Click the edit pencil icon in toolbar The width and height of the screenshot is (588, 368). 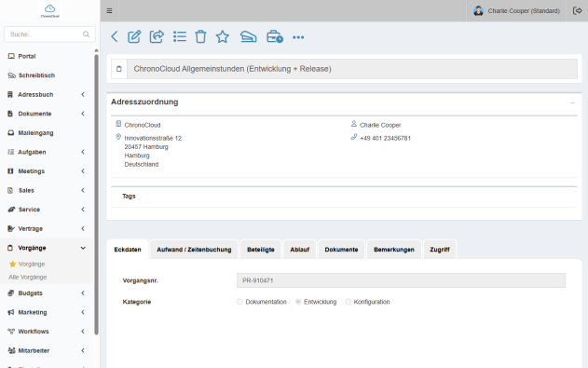click(x=134, y=36)
